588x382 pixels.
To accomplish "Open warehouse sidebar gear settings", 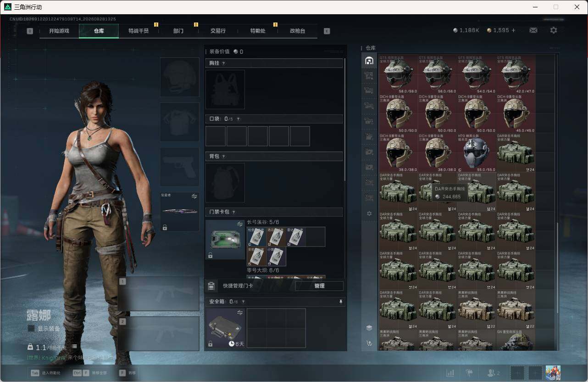I will pos(369,213).
